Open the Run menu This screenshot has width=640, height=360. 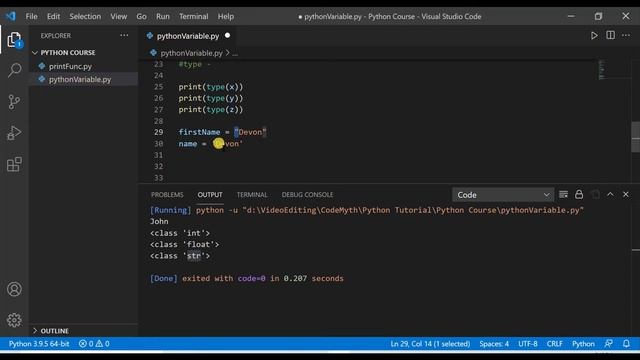(x=162, y=16)
